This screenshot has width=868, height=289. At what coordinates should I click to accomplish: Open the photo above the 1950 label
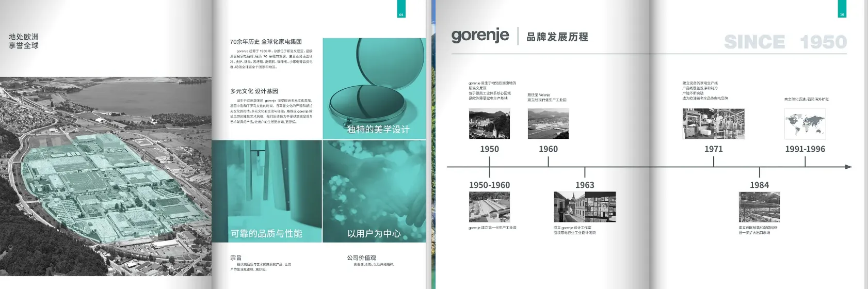(489, 123)
